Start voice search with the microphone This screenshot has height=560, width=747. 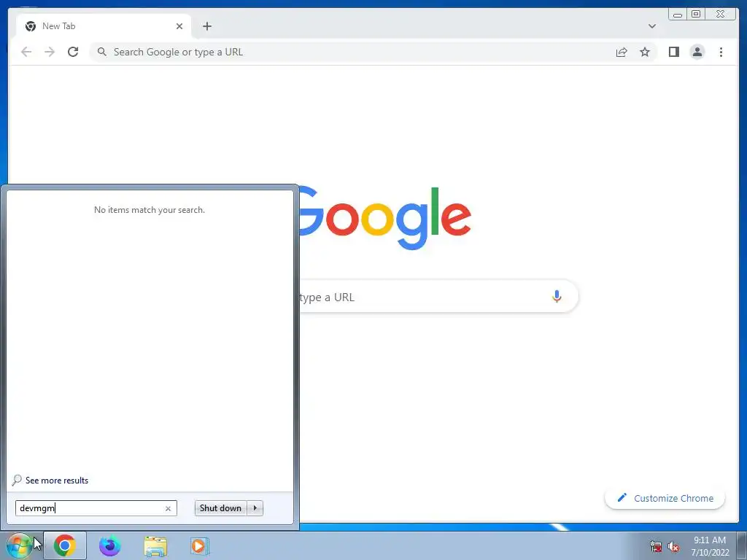tap(557, 296)
